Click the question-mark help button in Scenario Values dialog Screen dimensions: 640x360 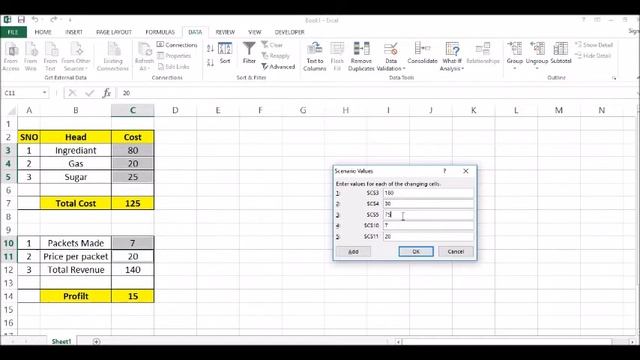pos(444,171)
